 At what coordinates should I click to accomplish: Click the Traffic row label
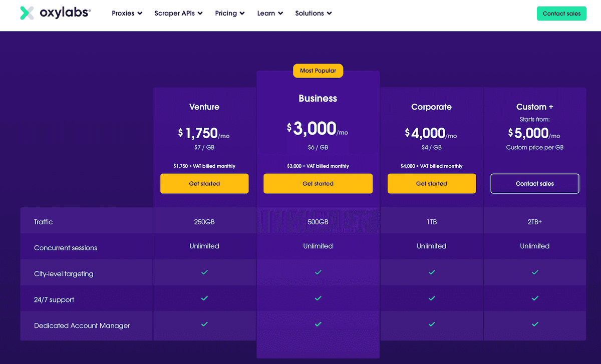(44, 222)
